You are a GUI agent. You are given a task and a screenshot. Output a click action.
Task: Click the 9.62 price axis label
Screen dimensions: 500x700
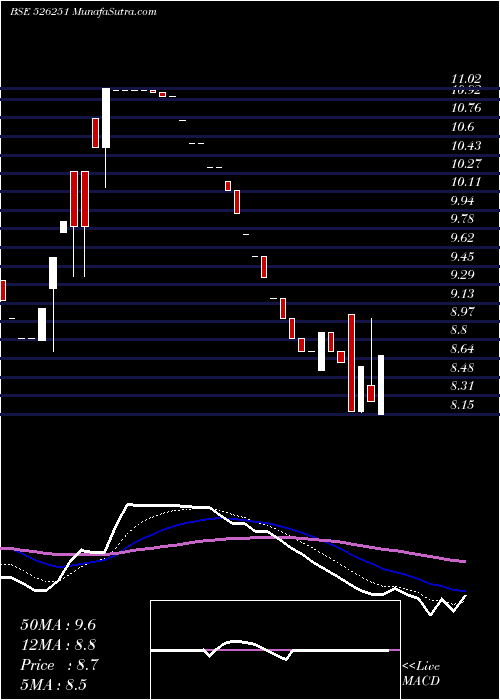[x=462, y=238]
